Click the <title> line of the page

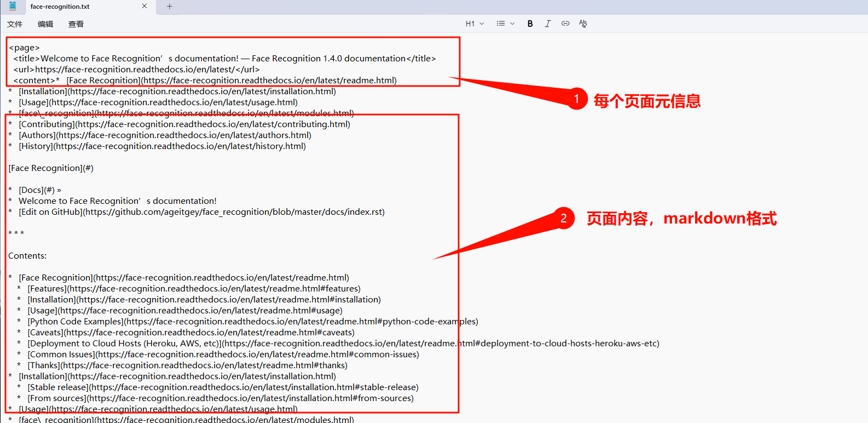(224, 59)
